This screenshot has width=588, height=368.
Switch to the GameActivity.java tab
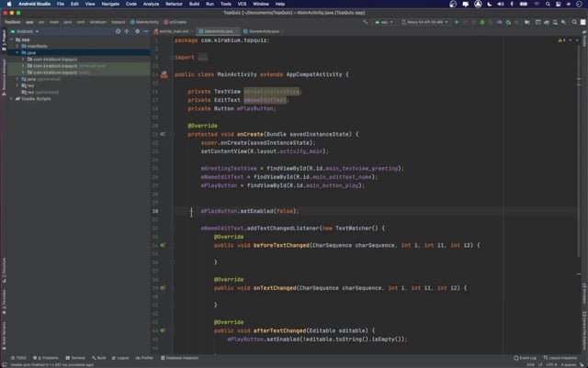pyautogui.click(x=264, y=31)
